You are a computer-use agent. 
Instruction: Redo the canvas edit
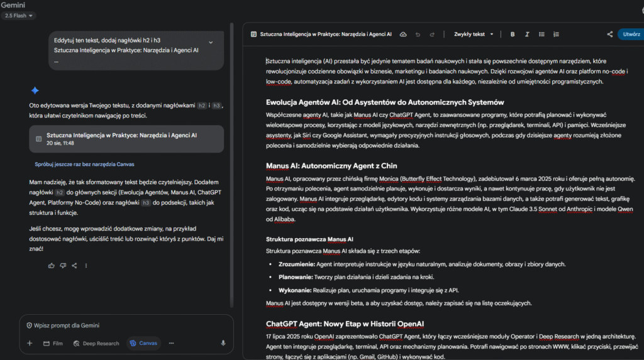[432, 35]
